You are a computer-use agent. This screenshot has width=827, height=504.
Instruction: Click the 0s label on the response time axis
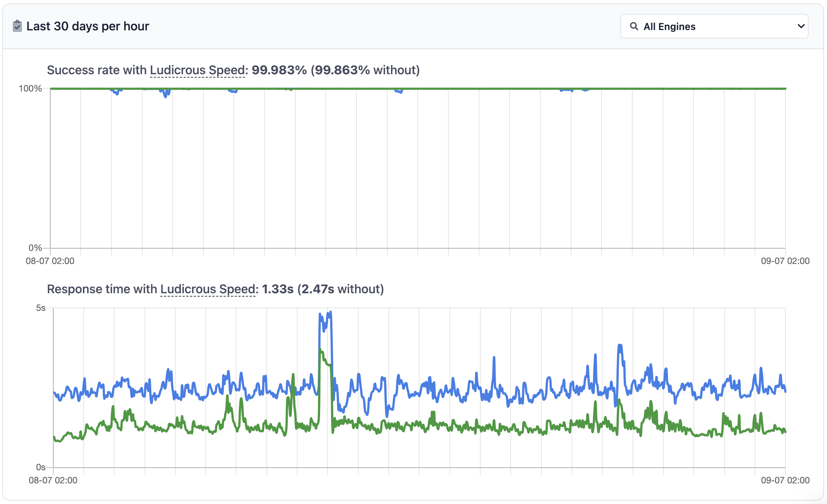pyautogui.click(x=41, y=467)
